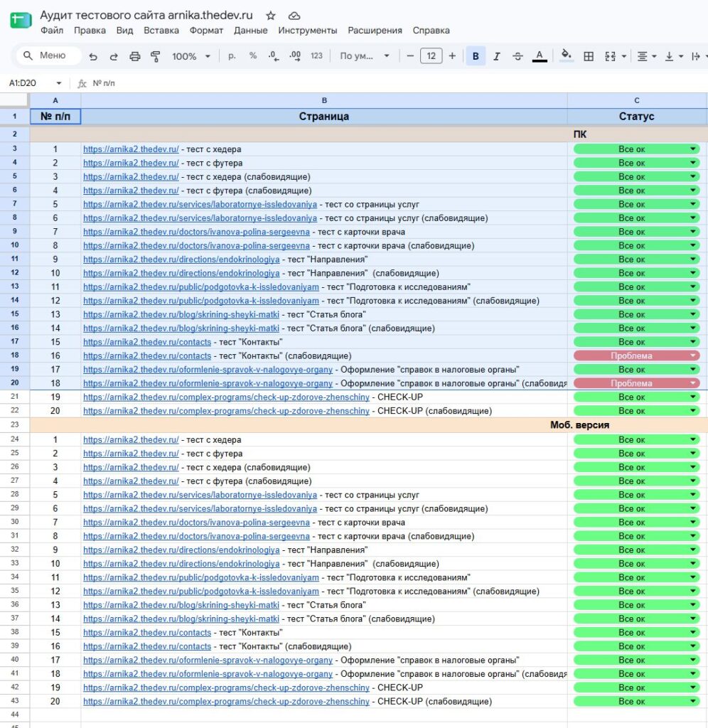The image size is (708, 728).
Task: Click the font size input field
Action: click(431, 56)
